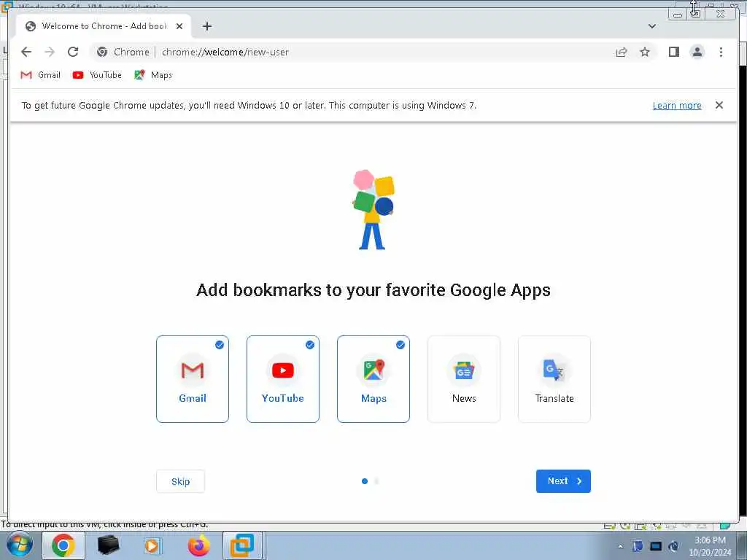Click the second page indicator dot
This screenshot has width=747, height=560.
coord(376,481)
